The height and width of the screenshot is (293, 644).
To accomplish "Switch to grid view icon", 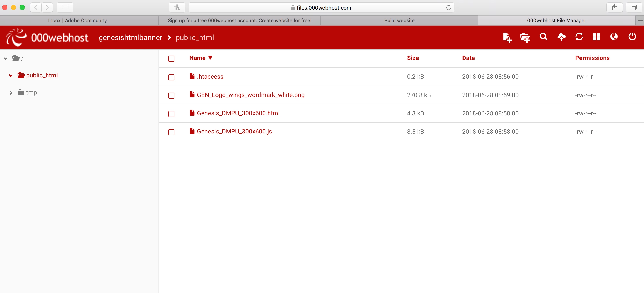I will coord(596,37).
